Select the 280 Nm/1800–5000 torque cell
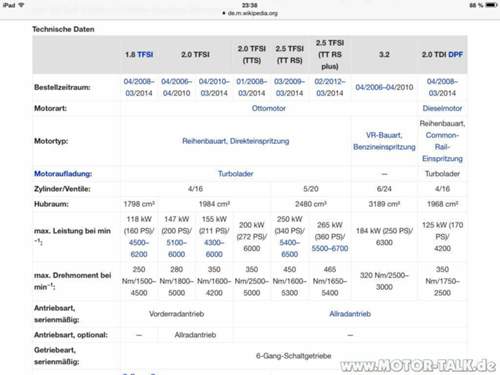The height and width of the screenshot is (375, 500). click(x=176, y=281)
